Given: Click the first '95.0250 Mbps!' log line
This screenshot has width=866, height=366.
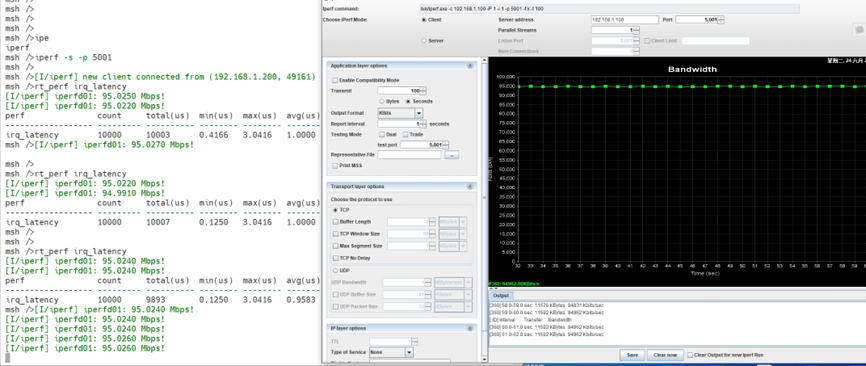Looking at the screenshot, I should (85, 97).
